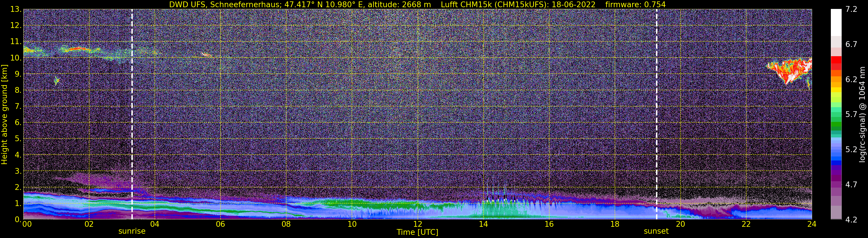Click the 'sunset' label below the time axis
Viewport: 868px width, 238px height.
(x=656, y=231)
